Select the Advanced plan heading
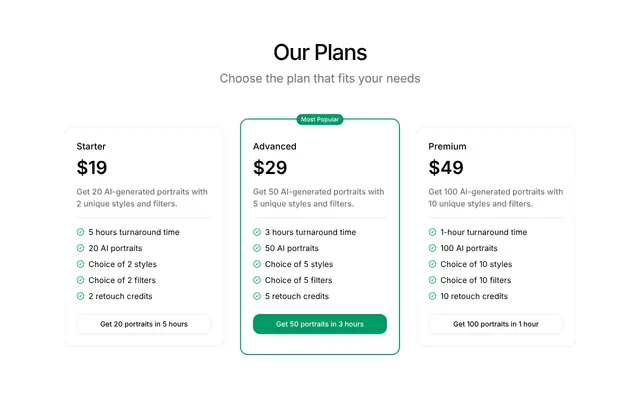 pyautogui.click(x=275, y=147)
